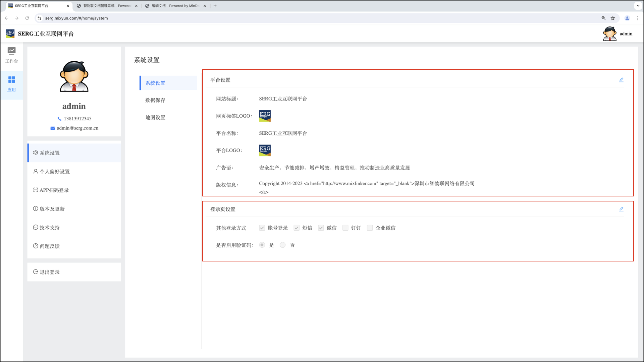
Task: Click 退出登录 to log out
Action: coord(50,272)
